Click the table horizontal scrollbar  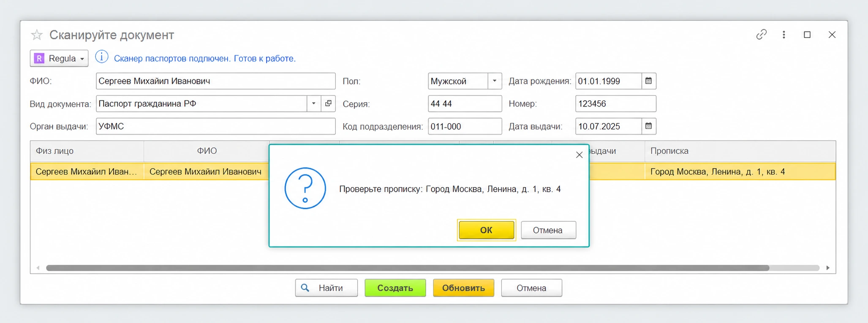click(x=408, y=268)
